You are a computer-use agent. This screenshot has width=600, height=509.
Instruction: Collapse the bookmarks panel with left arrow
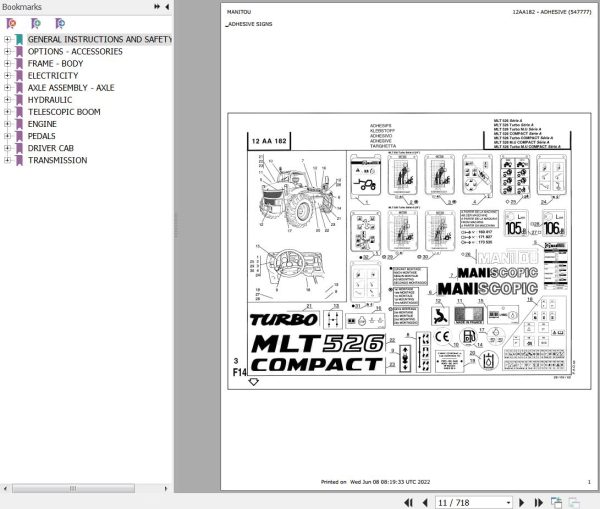167,7
